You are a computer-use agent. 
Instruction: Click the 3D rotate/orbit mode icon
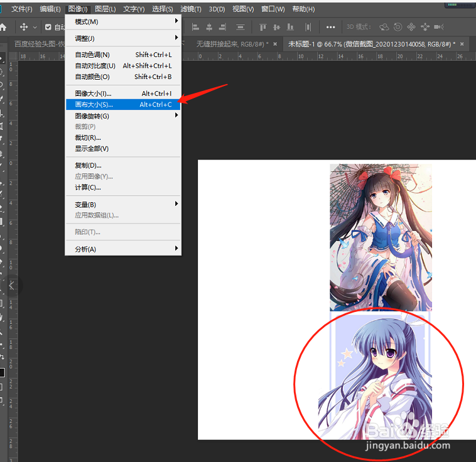coord(384,28)
